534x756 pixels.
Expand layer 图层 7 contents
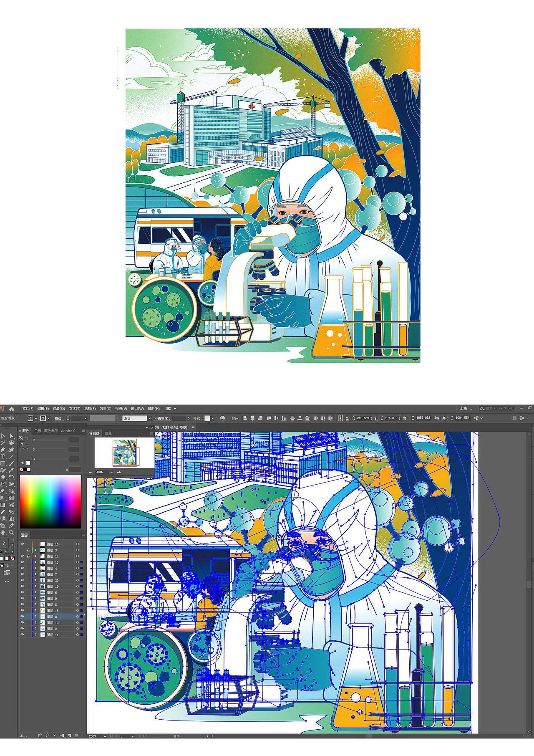tap(35, 574)
